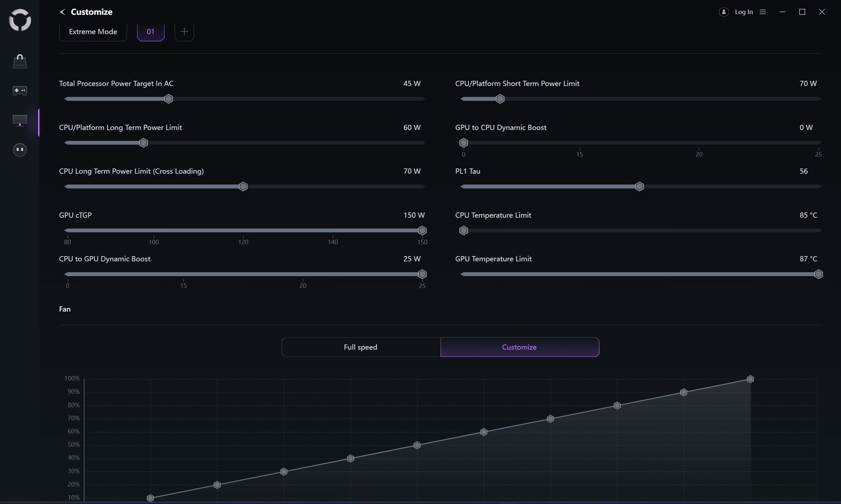Click the Log In link

[743, 12]
